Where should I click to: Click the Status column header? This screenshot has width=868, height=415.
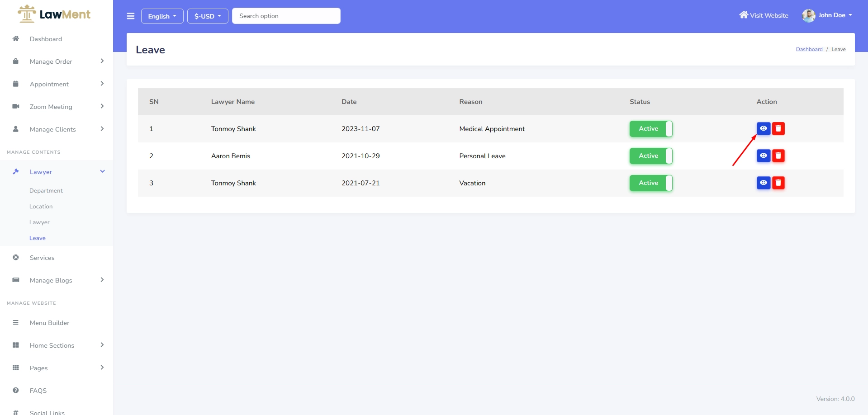pos(640,102)
